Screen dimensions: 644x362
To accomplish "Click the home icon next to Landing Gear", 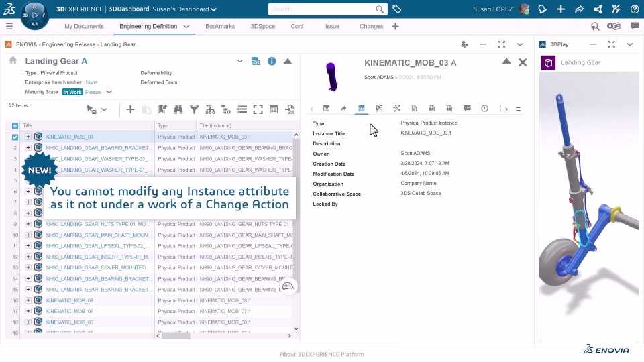I will [13, 60].
